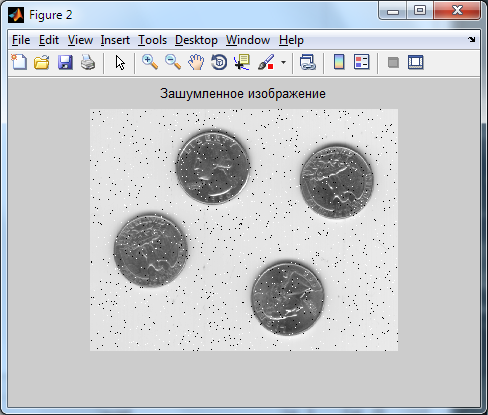
Task: Open the Insert menu
Action: (115, 40)
